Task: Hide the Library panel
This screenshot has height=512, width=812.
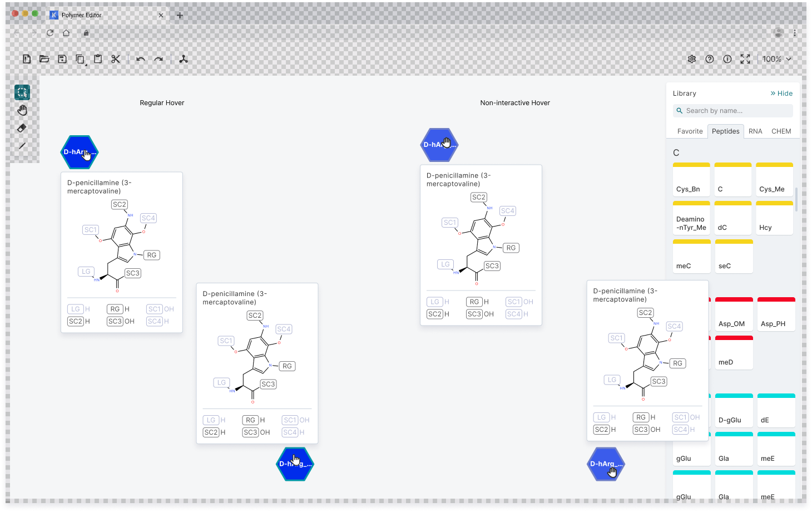Action: [781, 93]
